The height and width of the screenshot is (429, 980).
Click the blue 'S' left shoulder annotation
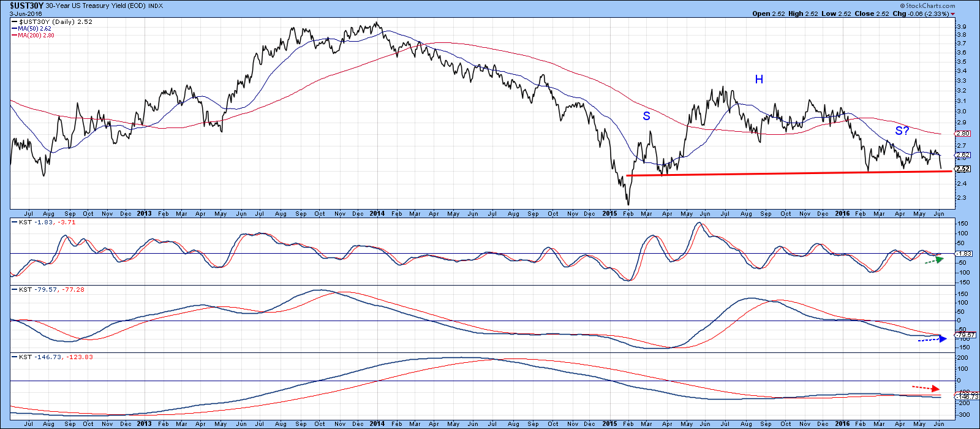point(646,116)
